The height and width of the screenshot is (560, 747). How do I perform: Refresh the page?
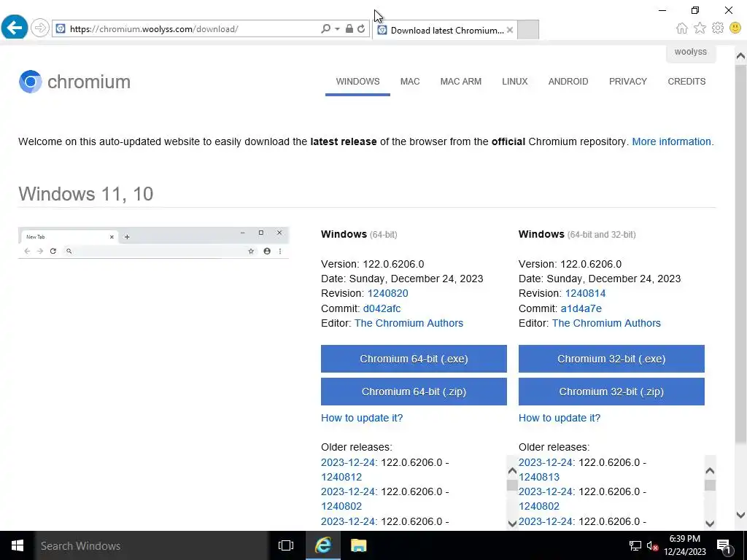pos(361,28)
